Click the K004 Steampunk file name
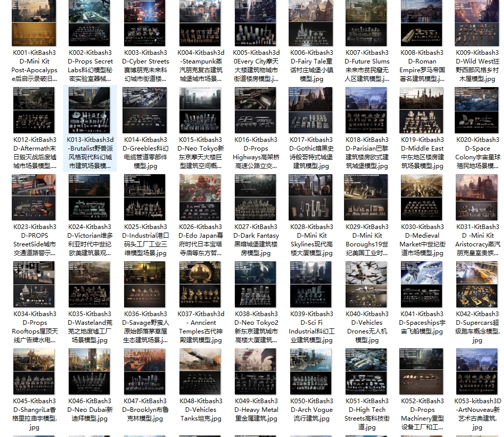This screenshot has height=437, width=504. [x=201, y=66]
